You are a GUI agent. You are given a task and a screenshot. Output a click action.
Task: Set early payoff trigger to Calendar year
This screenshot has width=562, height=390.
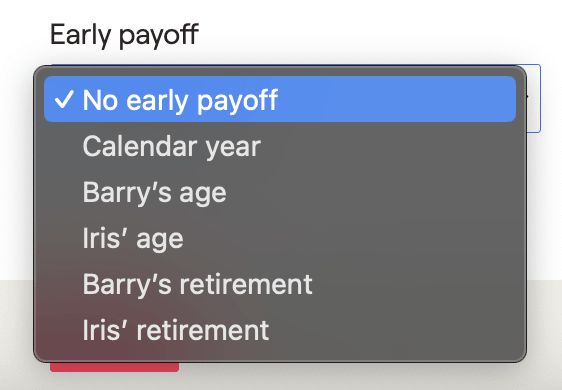[x=280, y=146]
